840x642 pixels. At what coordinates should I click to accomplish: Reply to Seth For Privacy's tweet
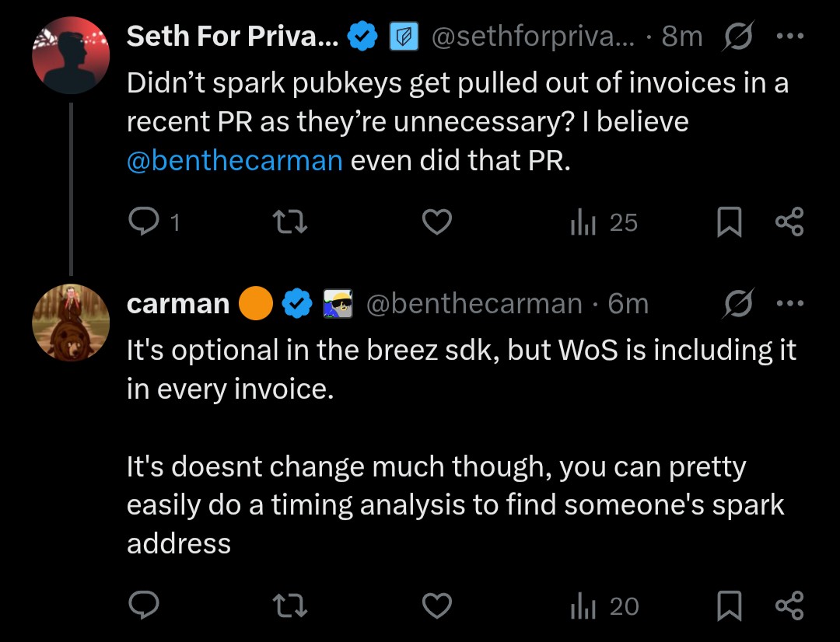(x=143, y=223)
